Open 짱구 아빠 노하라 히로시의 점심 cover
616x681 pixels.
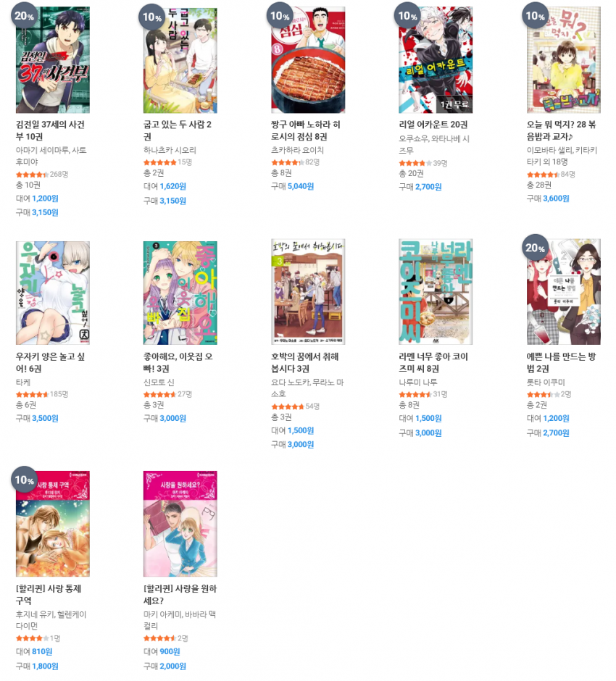pyautogui.click(x=308, y=60)
